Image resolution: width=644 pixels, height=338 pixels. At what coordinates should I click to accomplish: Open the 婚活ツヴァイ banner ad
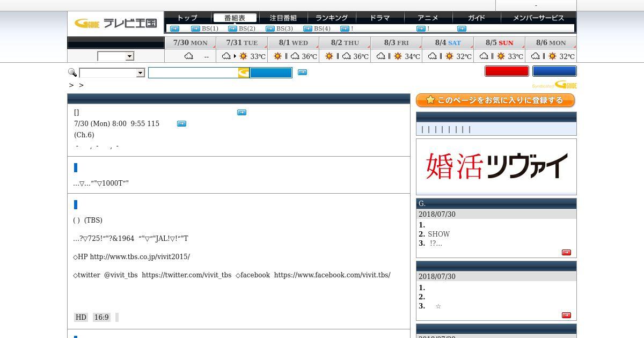(496, 167)
